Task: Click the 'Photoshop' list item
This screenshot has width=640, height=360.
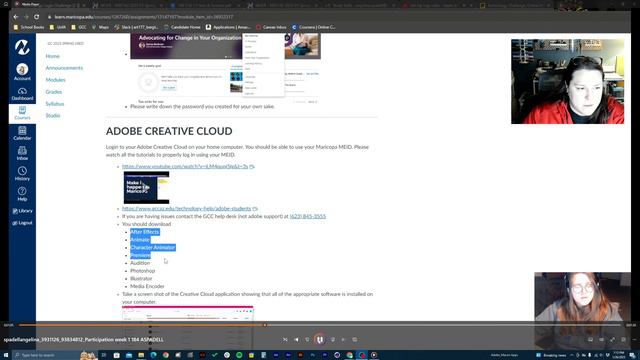Action: [142, 271]
